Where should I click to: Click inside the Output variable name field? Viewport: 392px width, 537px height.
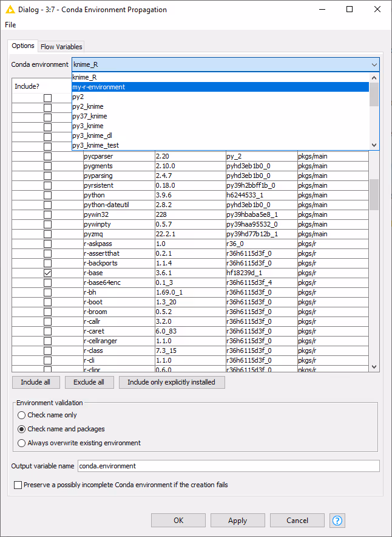[x=228, y=466]
